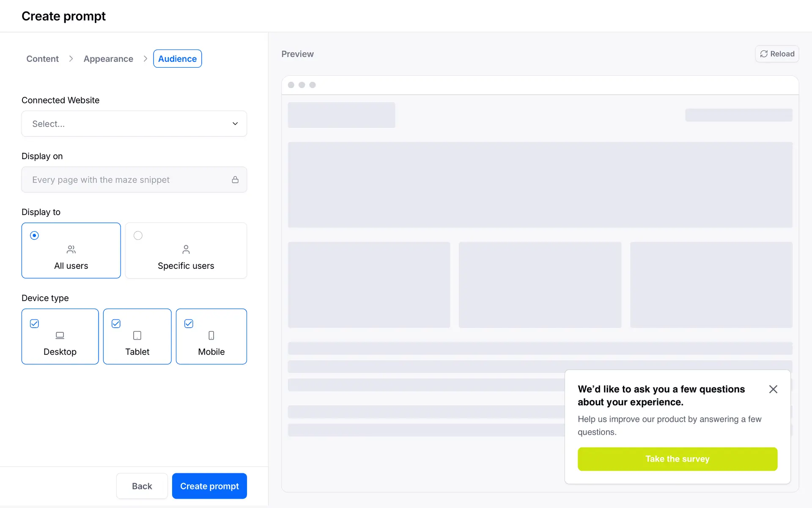812x508 pixels.
Task: Click the mobile phone device icon
Action: (x=211, y=335)
